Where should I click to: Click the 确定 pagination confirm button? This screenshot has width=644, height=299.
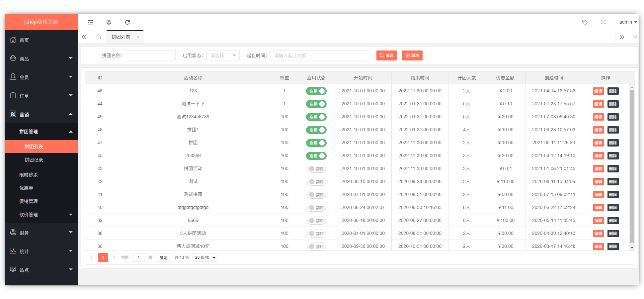click(164, 257)
